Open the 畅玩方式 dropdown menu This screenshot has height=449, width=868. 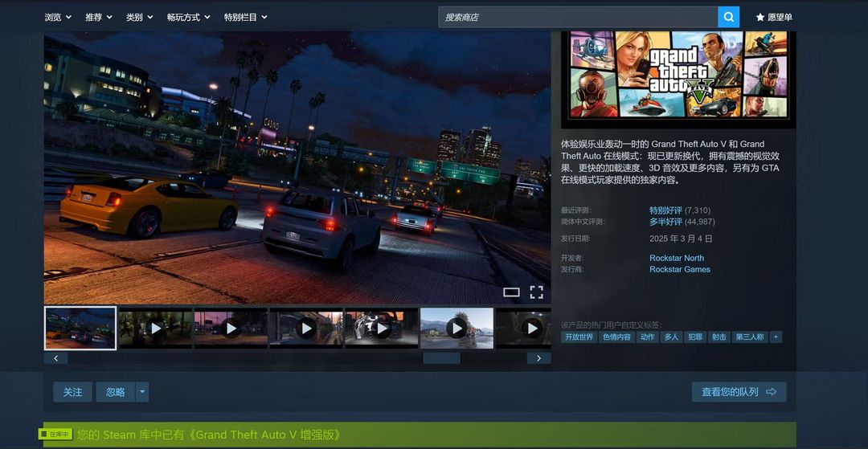[189, 17]
